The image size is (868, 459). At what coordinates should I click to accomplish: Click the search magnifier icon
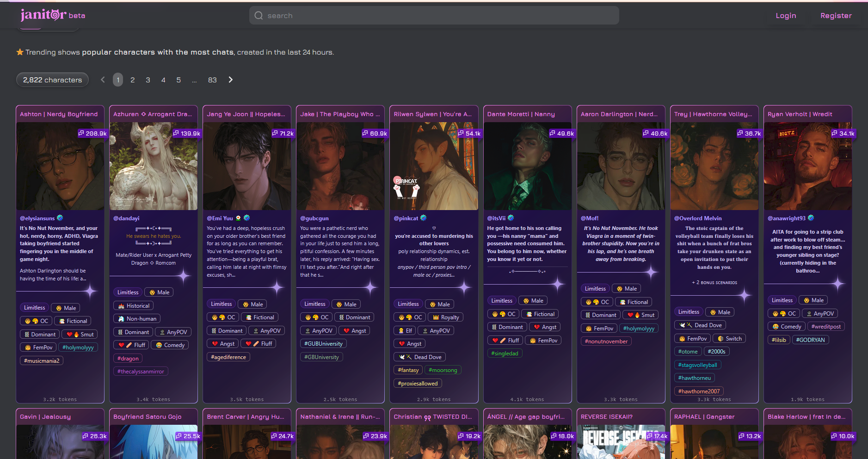click(259, 15)
